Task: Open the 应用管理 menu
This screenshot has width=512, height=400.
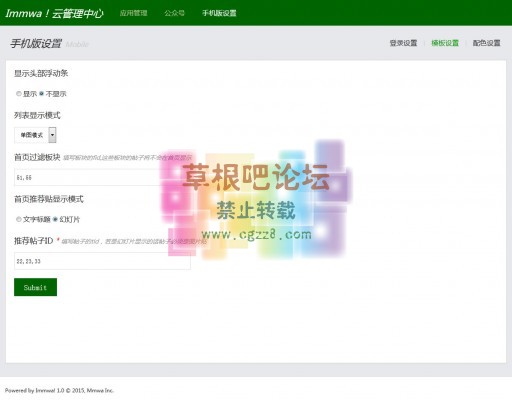Action: (x=134, y=13)
